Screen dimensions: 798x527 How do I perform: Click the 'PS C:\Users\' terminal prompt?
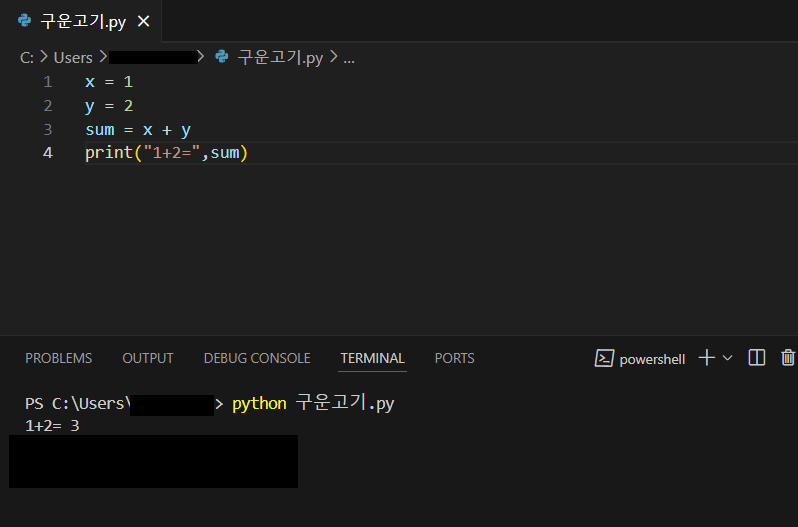[x=77, y=404]
